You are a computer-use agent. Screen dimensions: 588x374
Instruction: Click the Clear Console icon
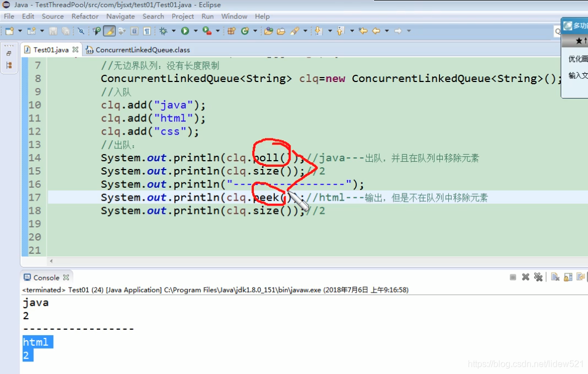point(555,278)
